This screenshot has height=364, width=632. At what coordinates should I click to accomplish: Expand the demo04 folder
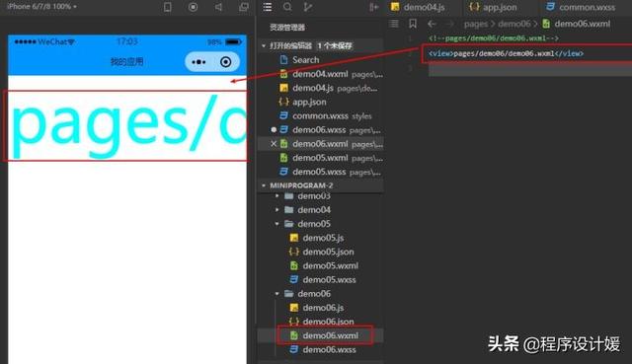[276, 210]
